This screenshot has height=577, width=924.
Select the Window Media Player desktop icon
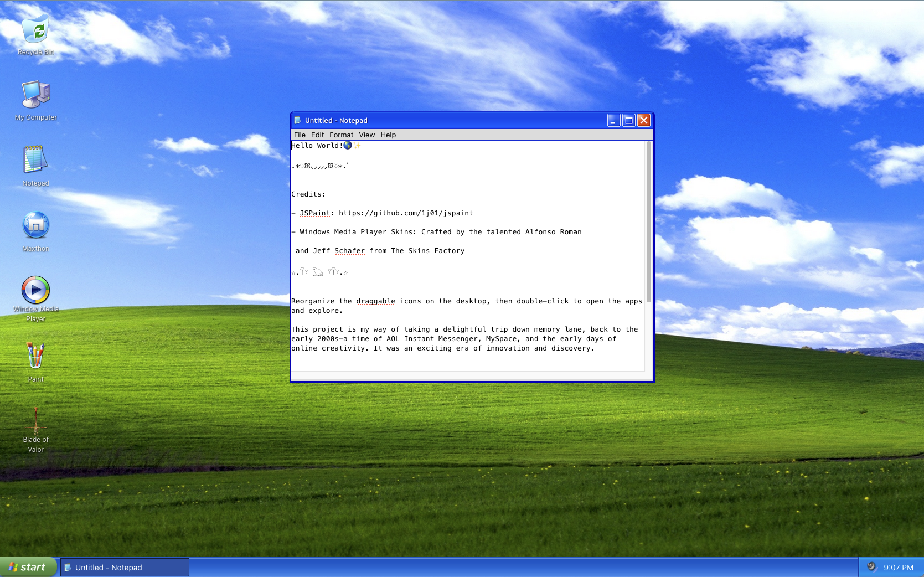[x=35, y=299]
